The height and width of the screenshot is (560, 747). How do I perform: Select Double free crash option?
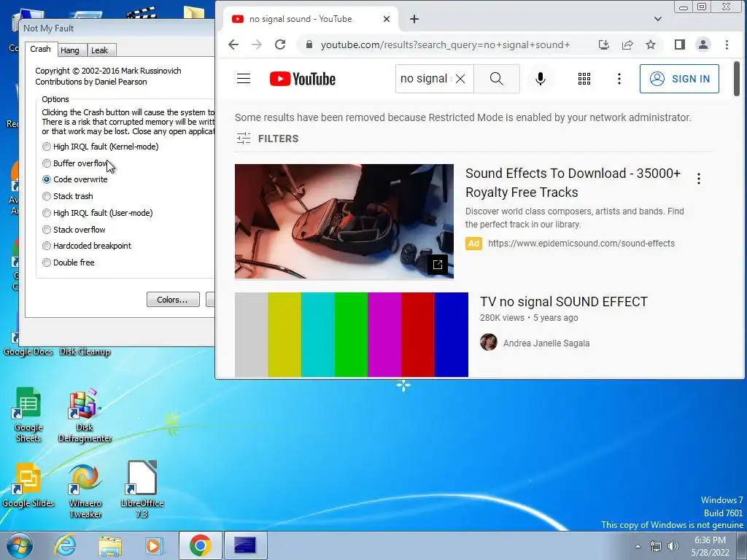(69, 262)
